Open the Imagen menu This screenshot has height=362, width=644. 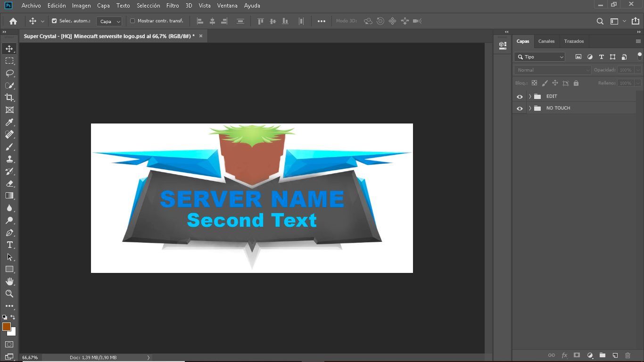pyautogui.click(x=82, y=6)
